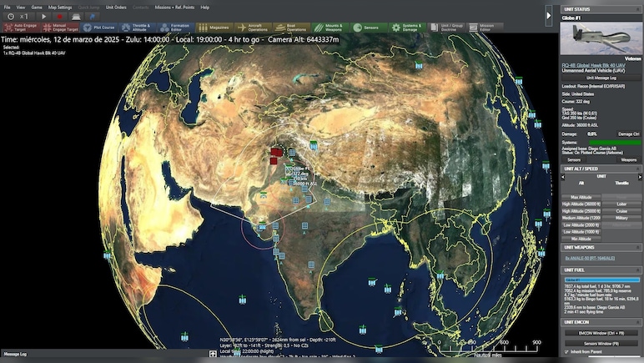This screenshot has height=363, width=644.
Task: Click the blue arrow toolbar icon
Action: coord(92,17)
